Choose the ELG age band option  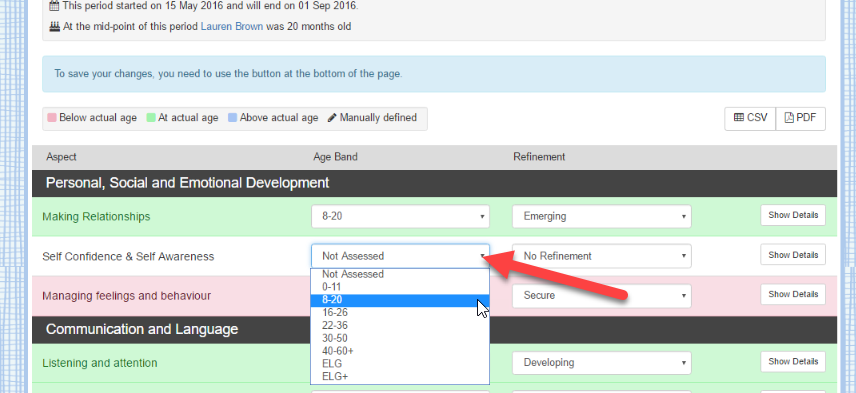pyautogui.click(x=400, y=364)
